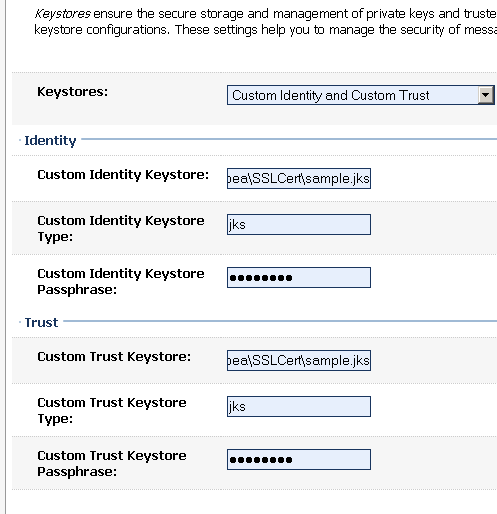
Task: Click the Keystores: label
Action: click(x=73, y=92)
